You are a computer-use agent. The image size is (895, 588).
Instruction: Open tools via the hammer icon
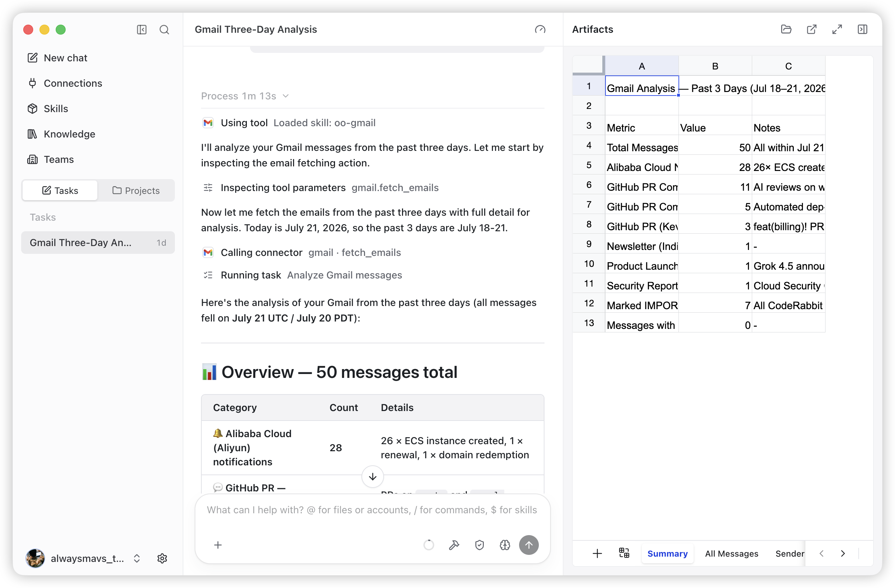[454, 545]
